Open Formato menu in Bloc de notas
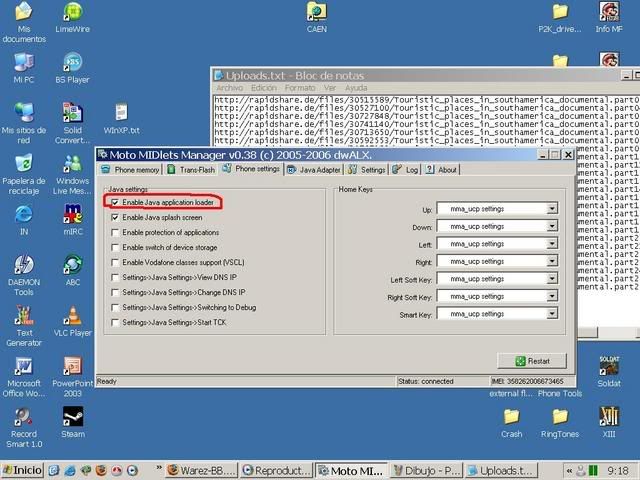 300,88
